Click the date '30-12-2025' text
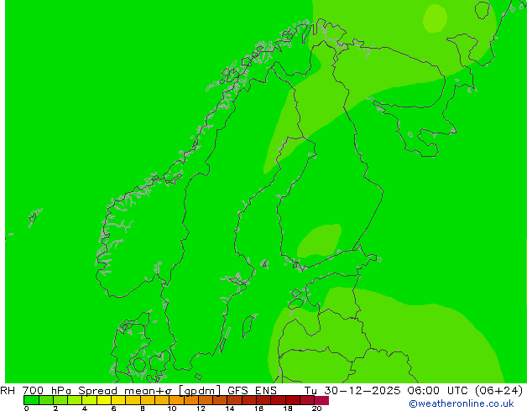 tap(362, 391)
